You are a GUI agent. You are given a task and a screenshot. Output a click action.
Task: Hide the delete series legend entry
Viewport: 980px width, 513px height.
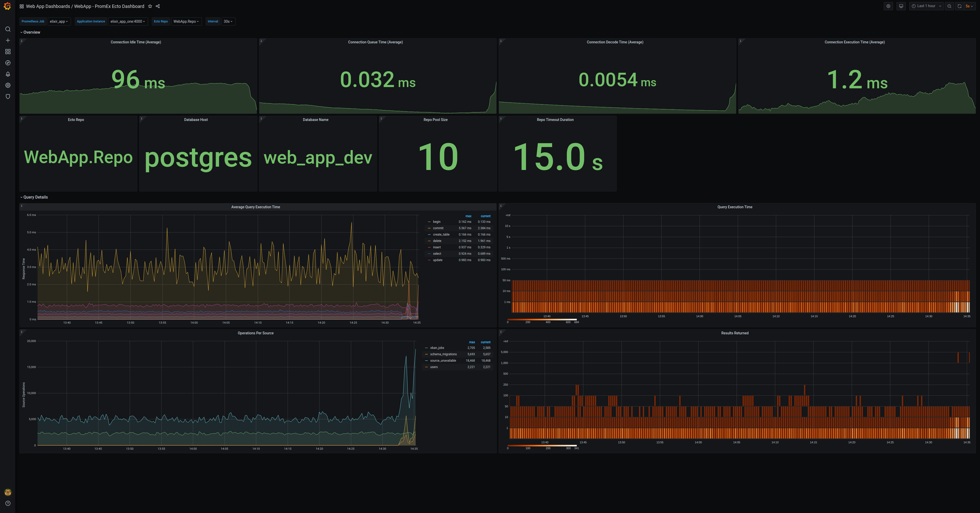click(x=437, y=241)
